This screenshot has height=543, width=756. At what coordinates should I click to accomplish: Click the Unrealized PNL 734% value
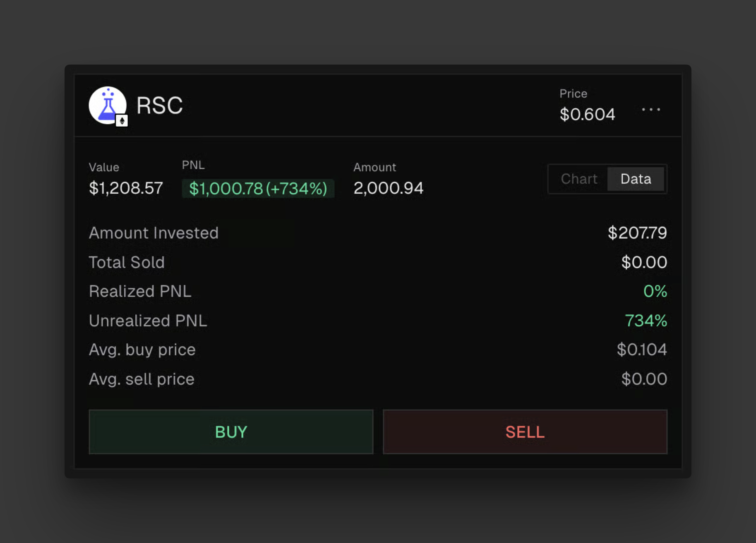(x=646, y=321)
